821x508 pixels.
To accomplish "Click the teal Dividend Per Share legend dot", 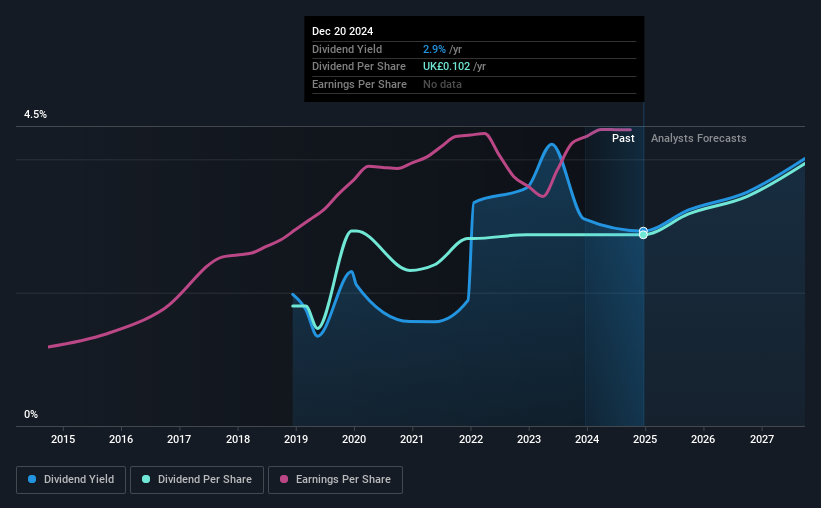I will click(x=146, y=479).
